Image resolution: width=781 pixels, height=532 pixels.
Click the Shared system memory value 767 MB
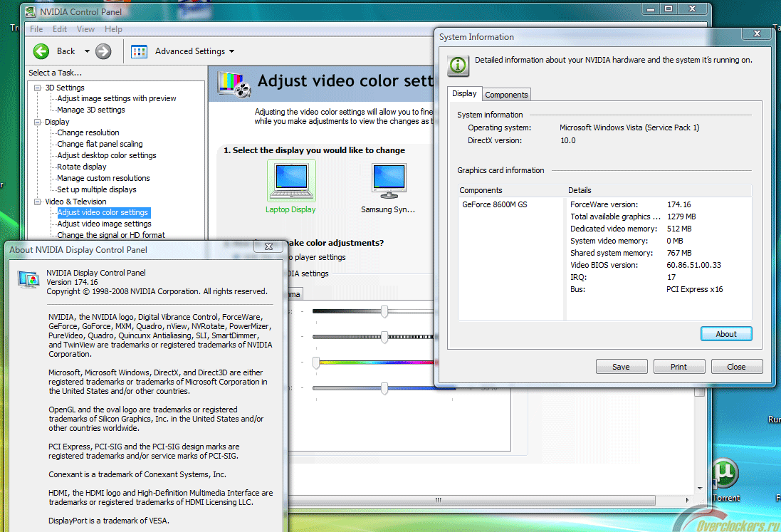tap(679, 254)
